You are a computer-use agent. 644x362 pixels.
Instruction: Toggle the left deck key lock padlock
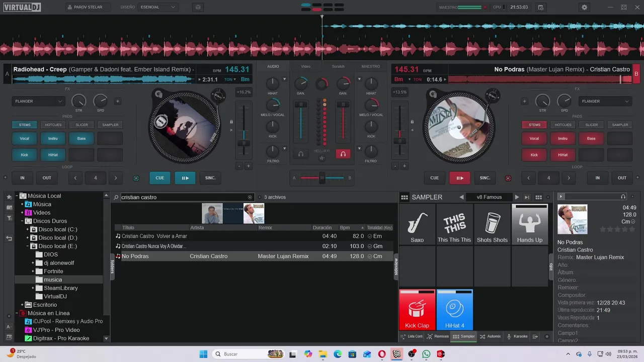click(231, 122)
